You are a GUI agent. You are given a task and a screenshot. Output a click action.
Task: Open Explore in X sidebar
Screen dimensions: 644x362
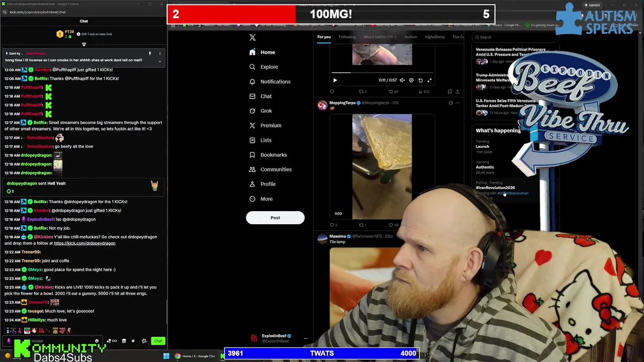pyautogui.click(x=264, y=67)
